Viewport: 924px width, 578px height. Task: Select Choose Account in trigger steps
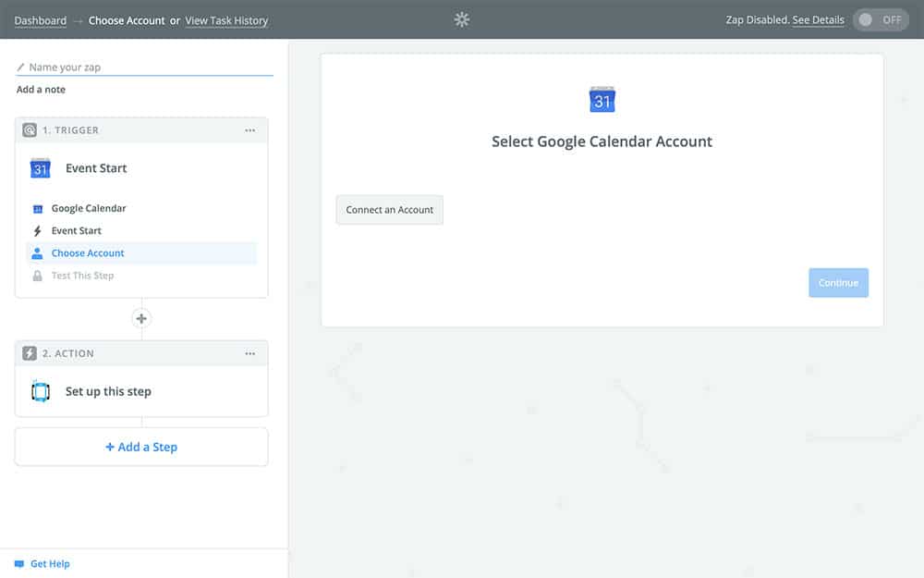(88, 253)
